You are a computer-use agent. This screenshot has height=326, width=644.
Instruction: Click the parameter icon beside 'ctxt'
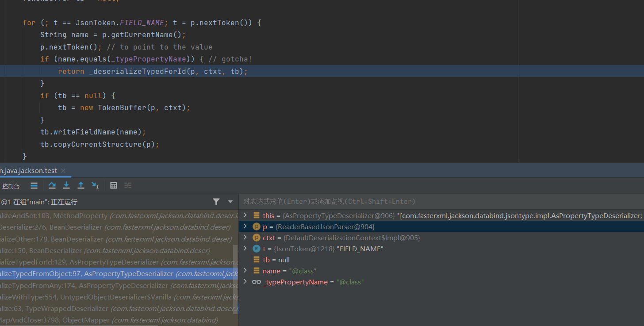click(257, 238)
